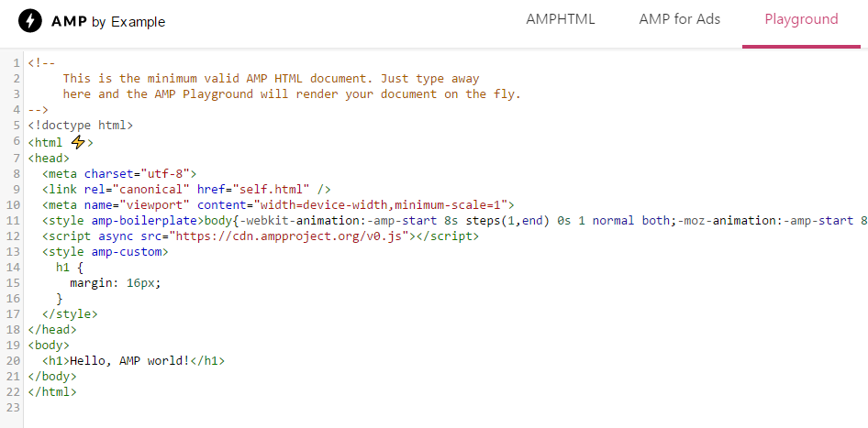Click the comment opening <!-- marker
868x428 pixels.
tap(41, 62)
